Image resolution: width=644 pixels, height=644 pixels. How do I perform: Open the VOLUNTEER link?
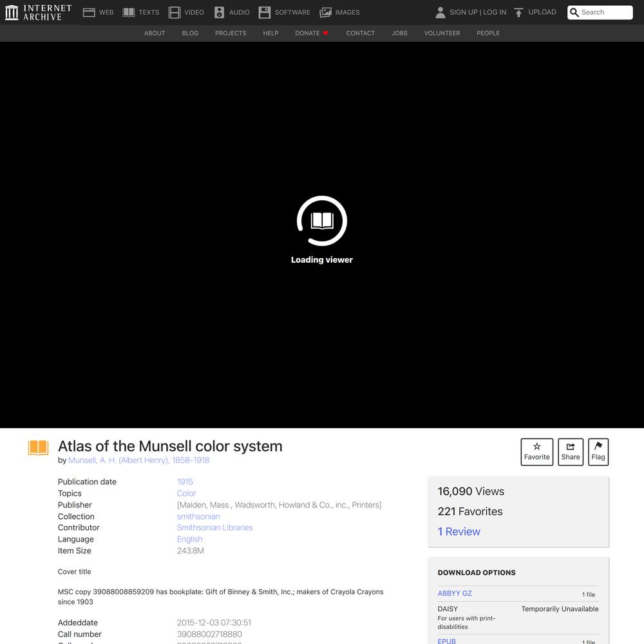442,33
